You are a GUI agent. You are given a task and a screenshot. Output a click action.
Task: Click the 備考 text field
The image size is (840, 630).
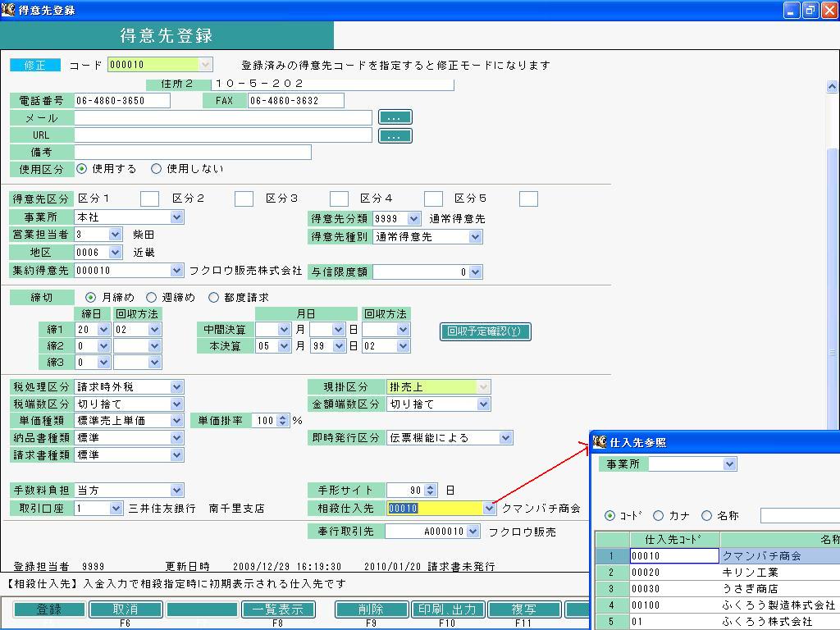click(x=193, y=152)
